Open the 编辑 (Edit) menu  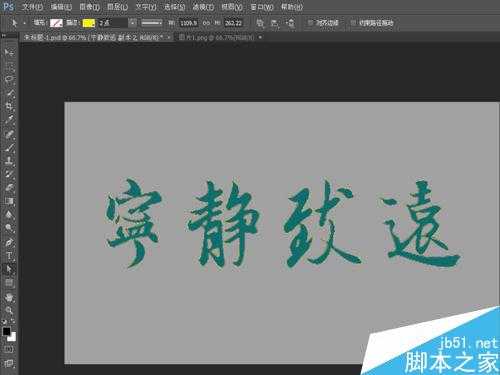pos(61,7)
